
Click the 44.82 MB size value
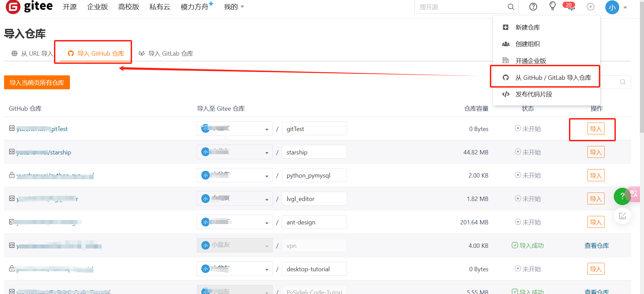coord(476,152)
